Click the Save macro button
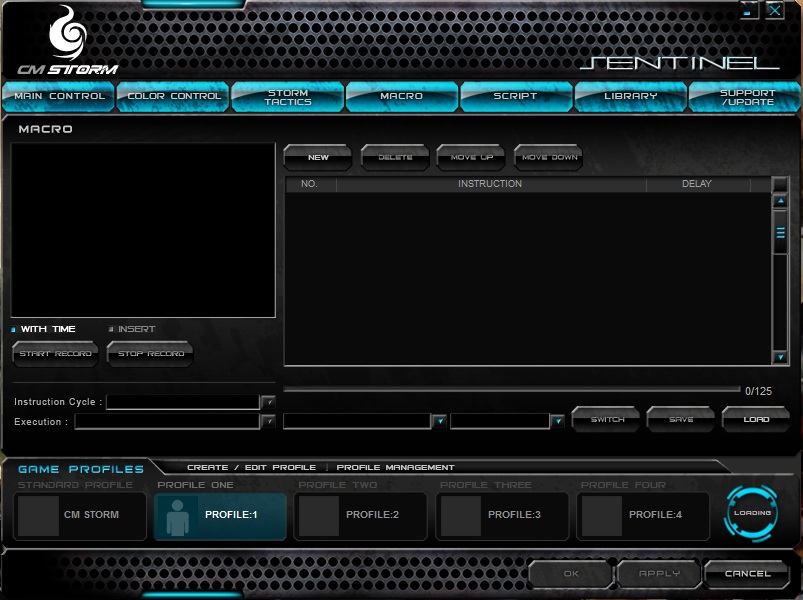The width and height of the screenshot is (803, 600). (x=681, y=419)
